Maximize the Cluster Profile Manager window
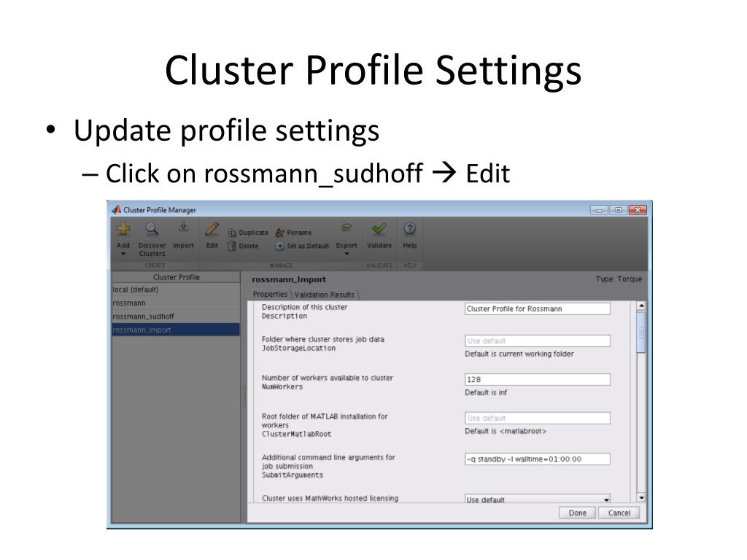Image resolution: width=747 pixels, height=560 pixels. [x=618, y=210]
